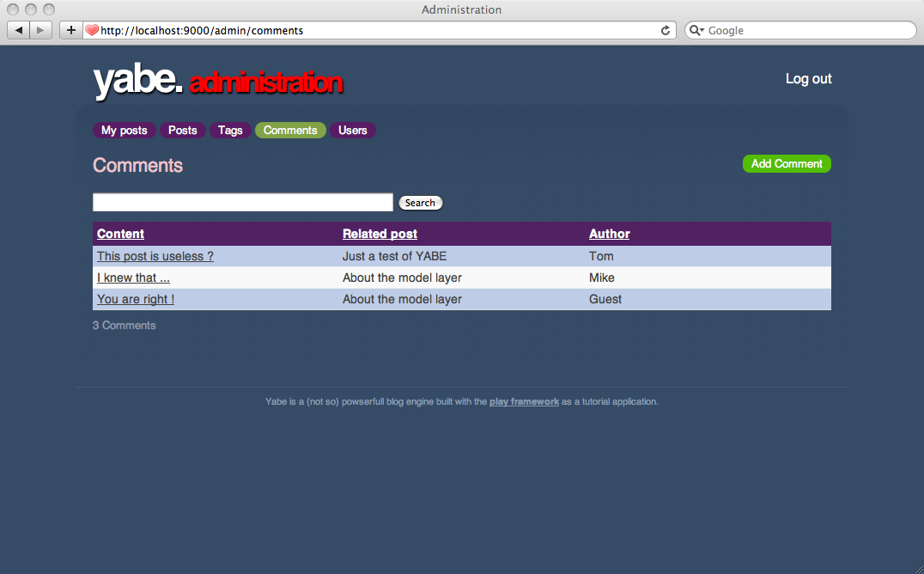Image resolution: width=924 pixels, height=574 pixels.
Task: Sort table by Related post header
Action: [380, 234]
